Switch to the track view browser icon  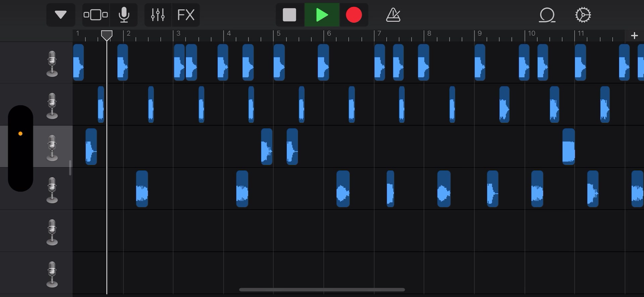(96, 15)
